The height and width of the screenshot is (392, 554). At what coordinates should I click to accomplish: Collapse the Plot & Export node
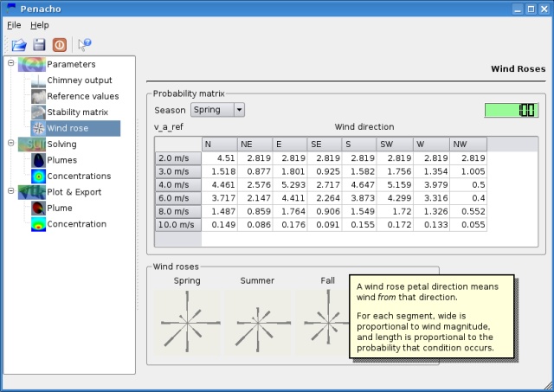click(x=11, y=191)
